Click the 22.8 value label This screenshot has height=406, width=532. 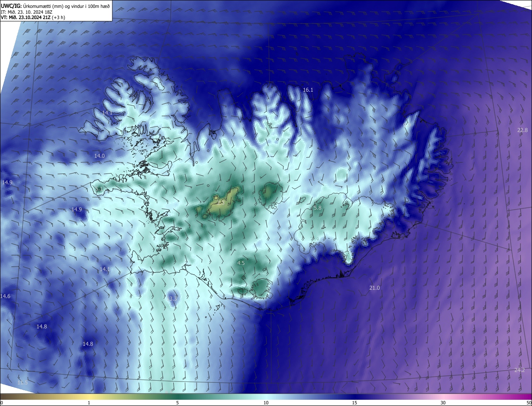(x=522, y=130)
